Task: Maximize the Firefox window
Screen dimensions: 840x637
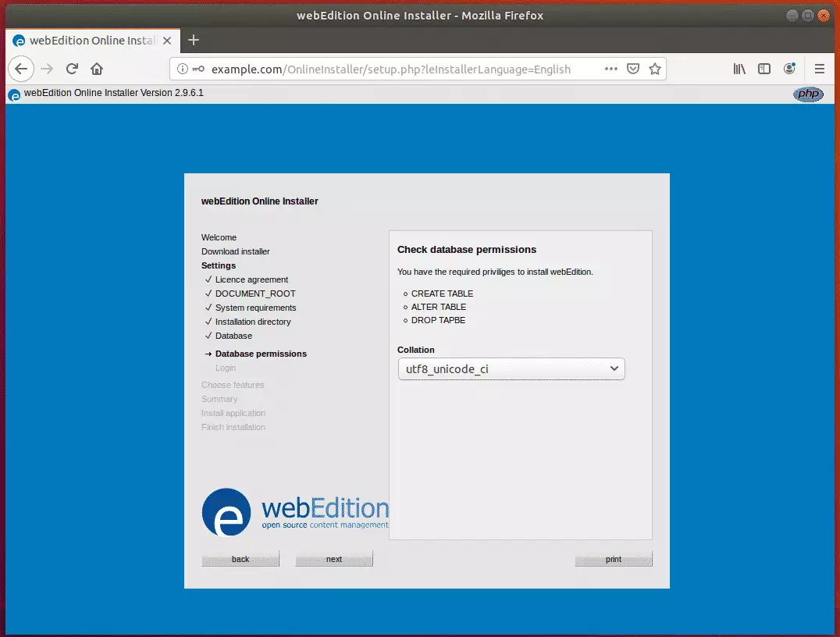Action: 808,16
